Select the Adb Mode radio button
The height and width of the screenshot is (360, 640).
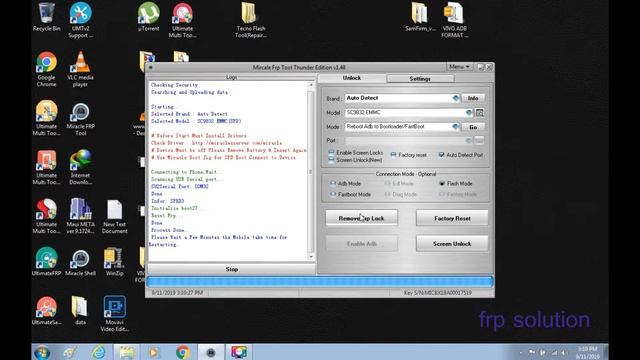[x=333, y=184]
